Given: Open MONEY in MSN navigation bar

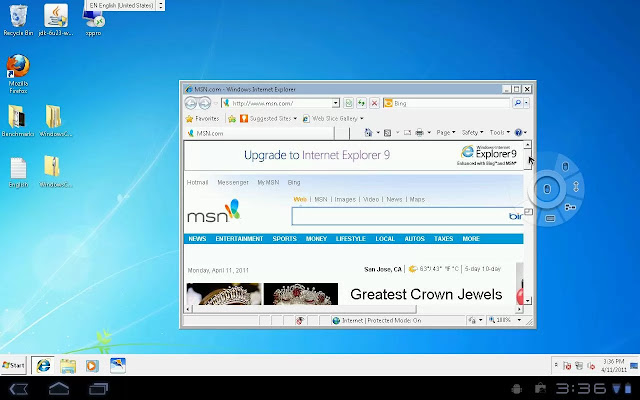Looking at the screenshot, I should [x=316, y=239].
